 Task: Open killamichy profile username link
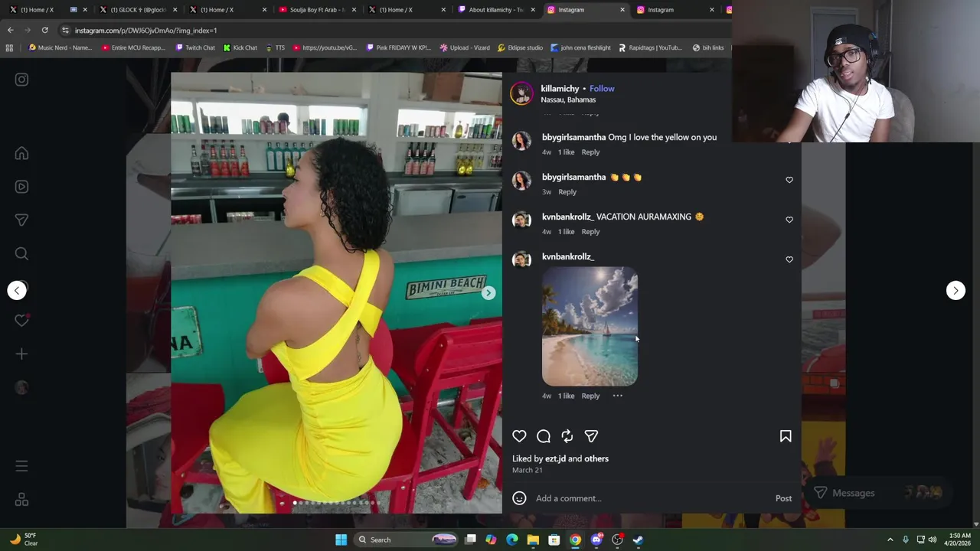560,89
